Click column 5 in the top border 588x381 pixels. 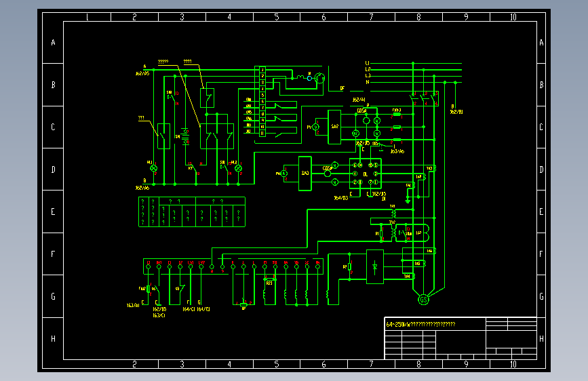277,17
